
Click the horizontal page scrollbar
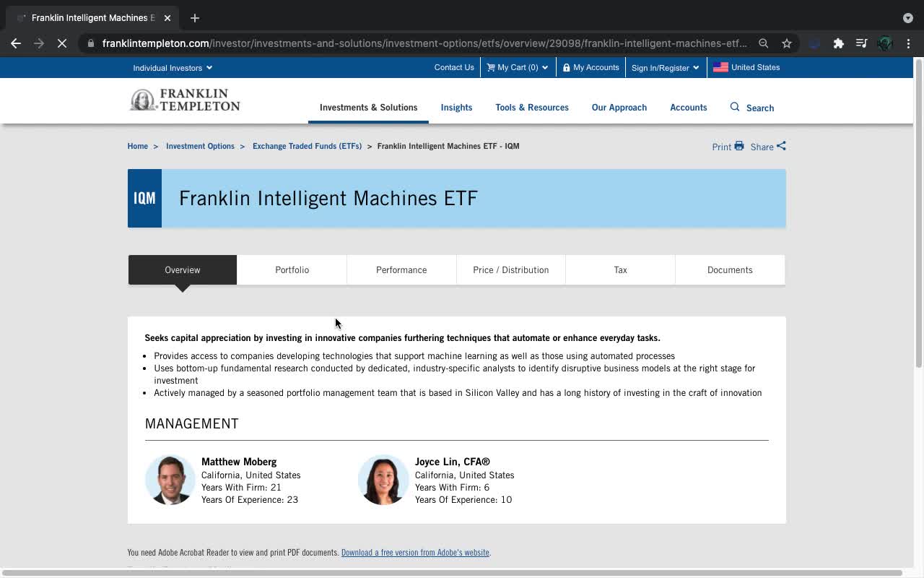pyautogui.click(x=451, y=573)
